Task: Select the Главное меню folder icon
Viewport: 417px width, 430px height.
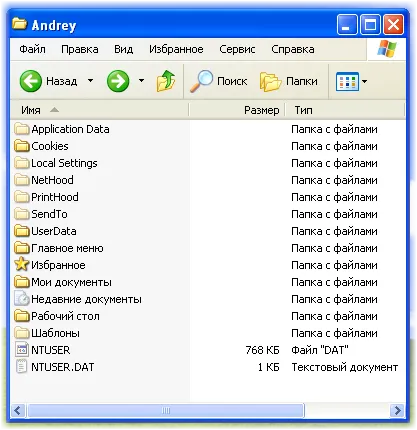Action: (x=22, y=248)
